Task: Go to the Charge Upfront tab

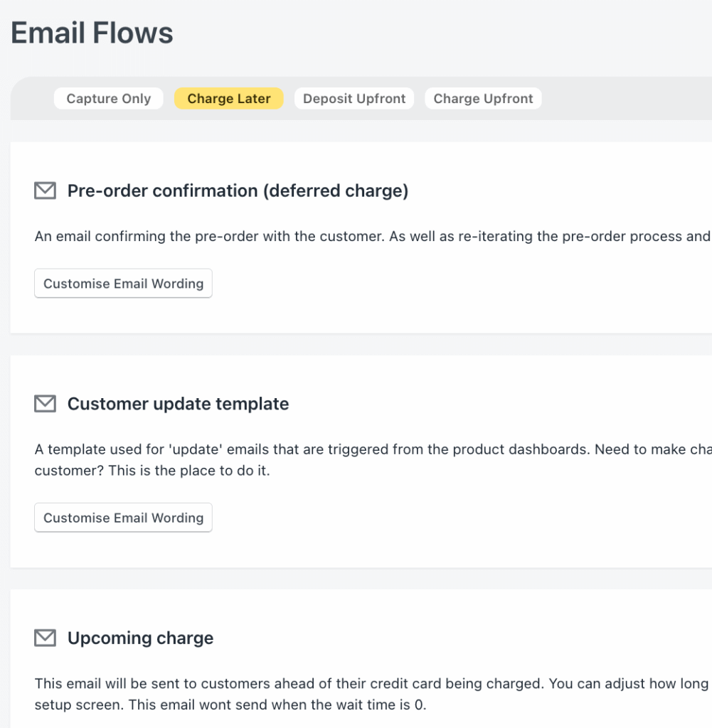Action: tap(483, 99)
